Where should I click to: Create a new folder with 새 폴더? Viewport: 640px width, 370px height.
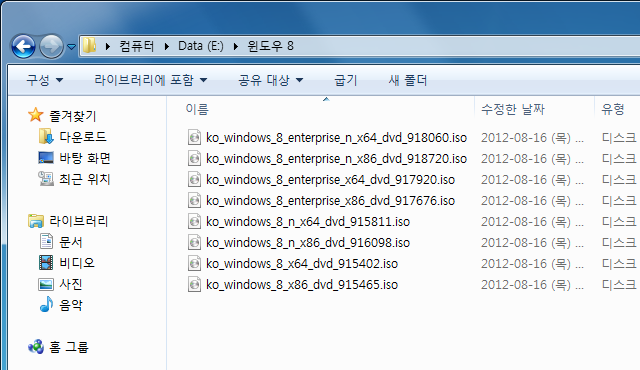[x=407, y=80]
